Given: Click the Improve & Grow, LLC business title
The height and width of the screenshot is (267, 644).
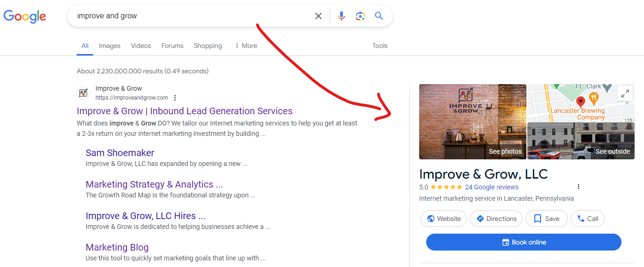Looking at the screenshot, I should click(484, 174).
